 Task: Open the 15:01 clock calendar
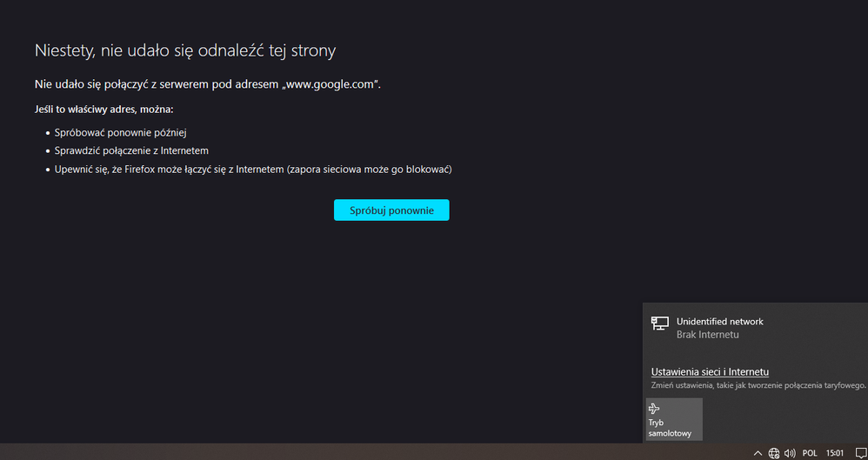[x=834, y=453]
